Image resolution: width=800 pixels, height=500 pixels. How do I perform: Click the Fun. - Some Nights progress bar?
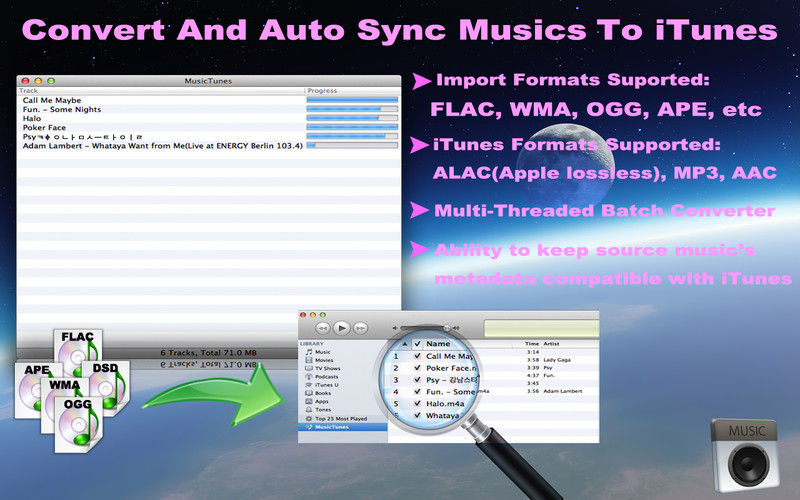click(352, 109)
